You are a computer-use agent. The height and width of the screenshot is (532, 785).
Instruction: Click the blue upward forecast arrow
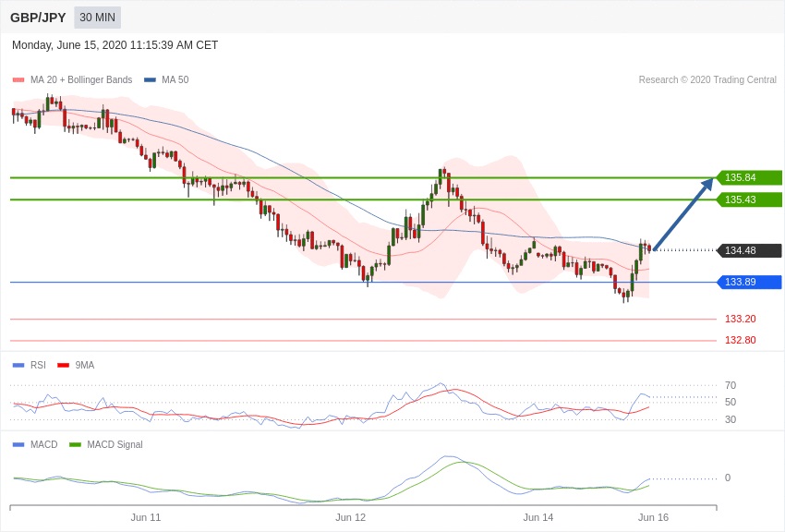tap(683, 213)
